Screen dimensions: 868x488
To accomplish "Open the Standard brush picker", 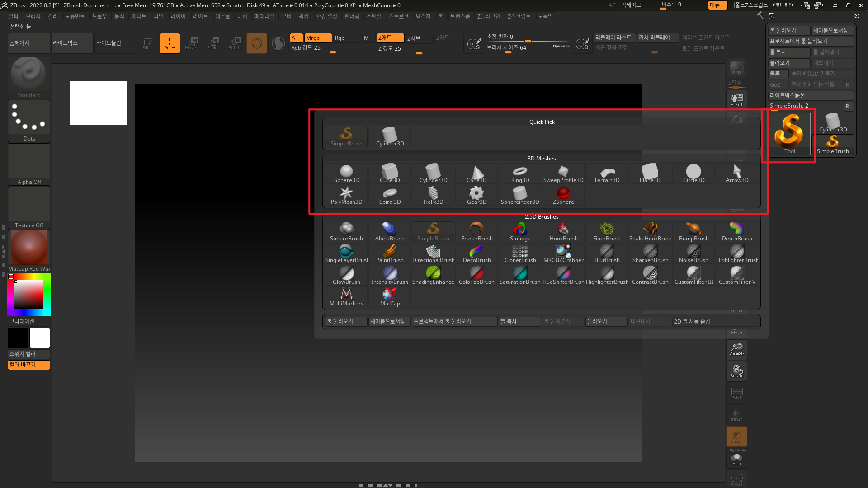I will [x=29, y=77].
